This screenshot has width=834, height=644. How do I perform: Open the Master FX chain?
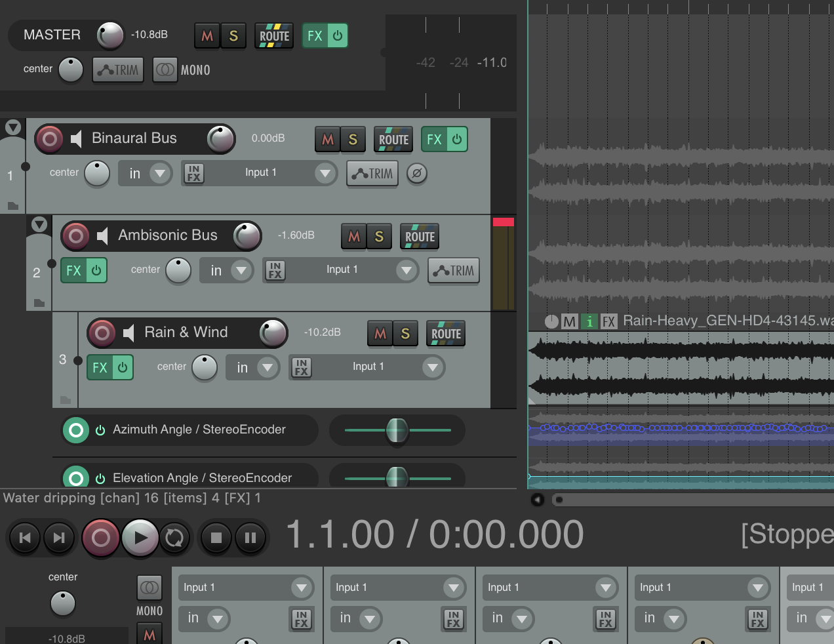(x=315, y=36)
